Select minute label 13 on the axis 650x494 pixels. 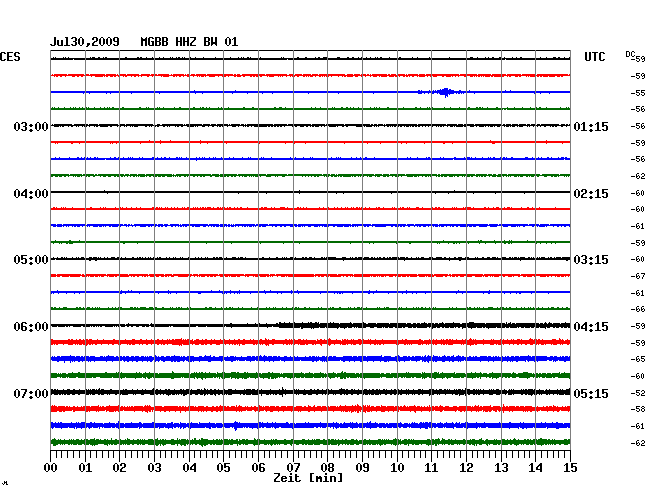click(x=501, y=468)
